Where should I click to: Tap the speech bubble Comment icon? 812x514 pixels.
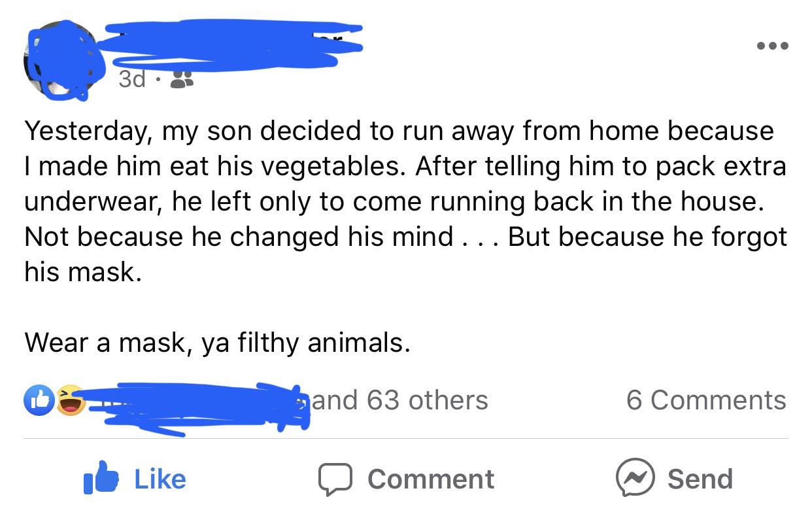335,479
